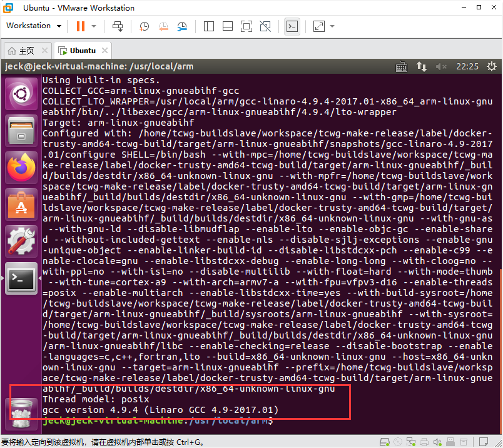This screenshot has width=503, height=448.
Task: Take a snapshot of this VM
Action: point(144,26)
